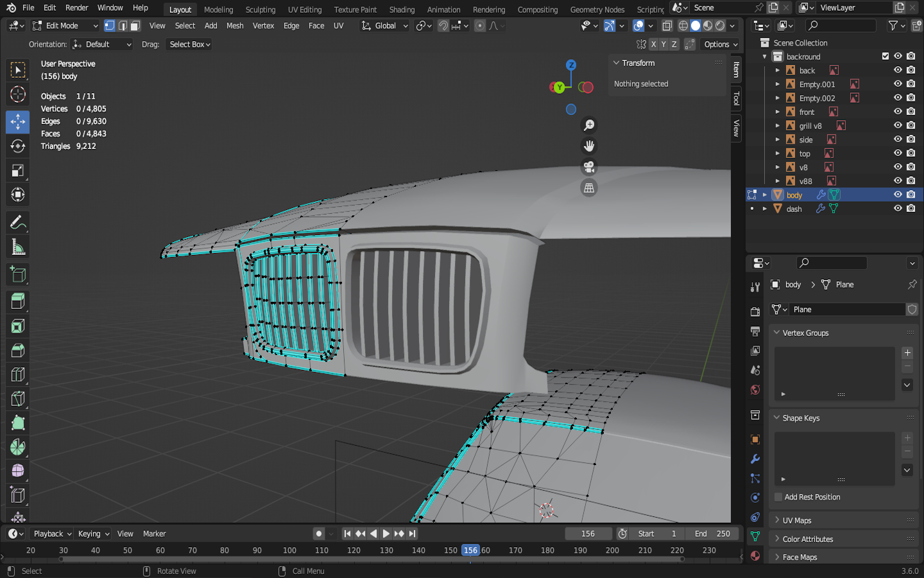Select the Add Cube tool
This screenshot has height=578, width=924.
(18, 275)
